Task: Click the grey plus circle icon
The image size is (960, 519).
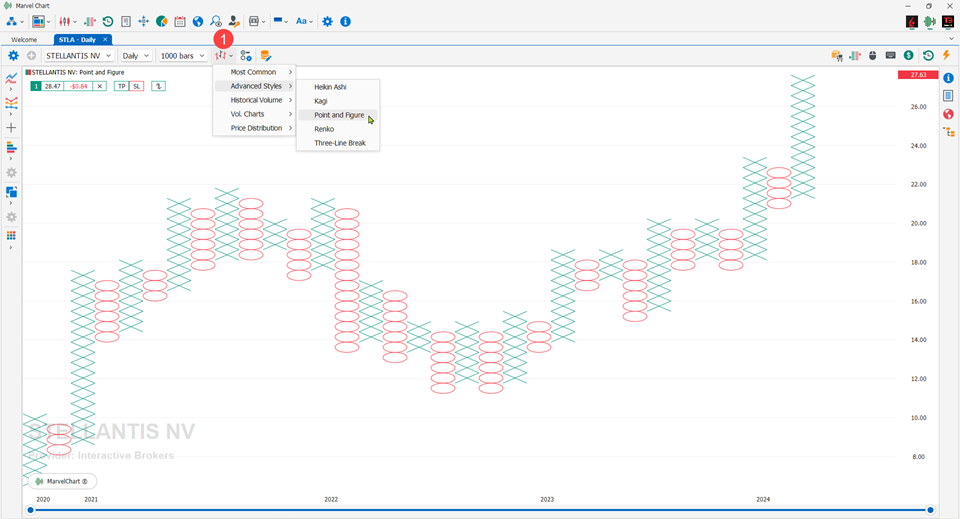Action: point(31,56)
